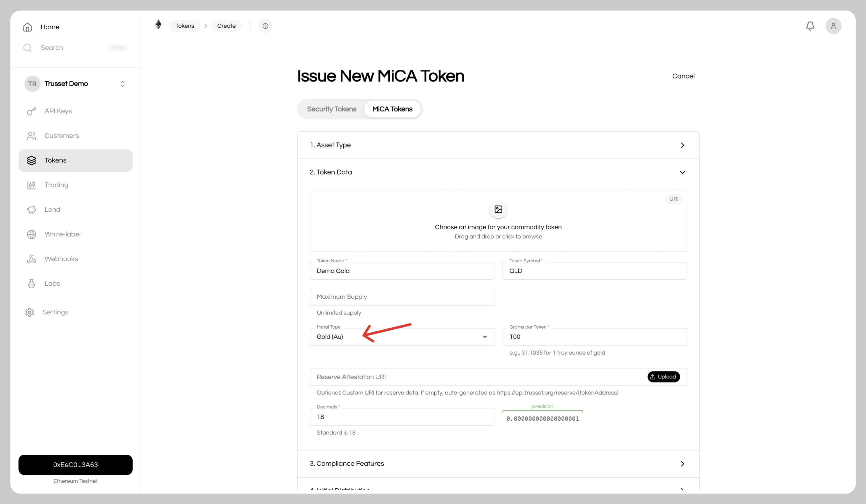Upload a Reserve Attestation file

(x=663, y=377)
